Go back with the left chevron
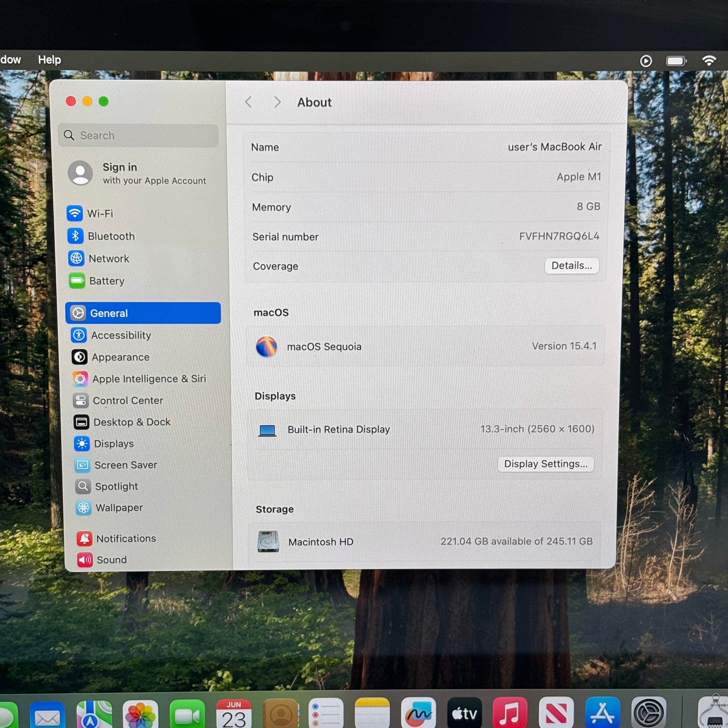 coord(248,102)
